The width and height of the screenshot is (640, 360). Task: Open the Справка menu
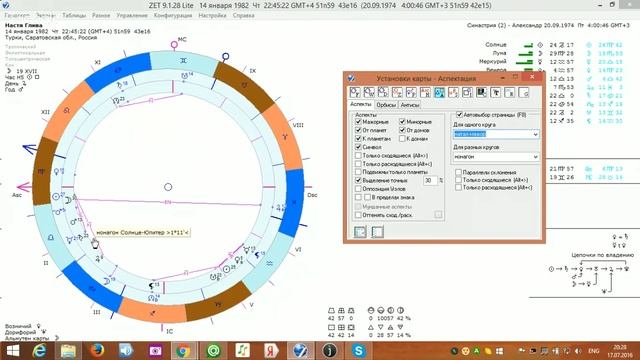point(244,16)
